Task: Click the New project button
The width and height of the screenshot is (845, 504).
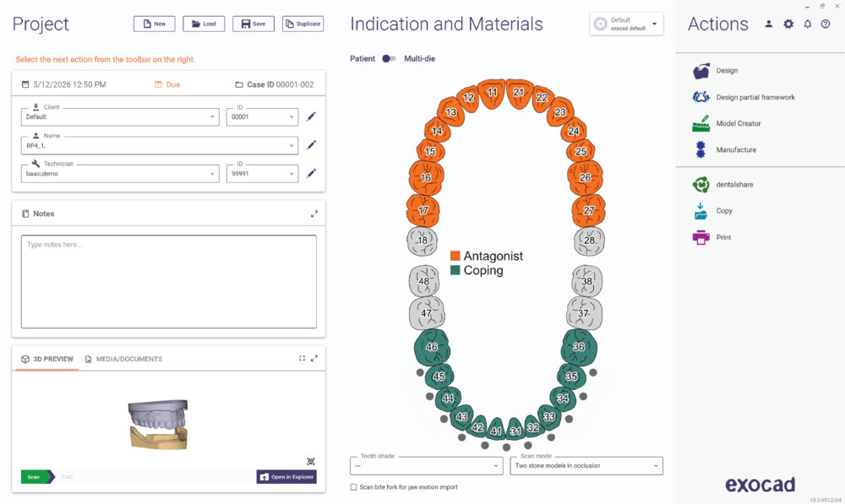Action: pyautogui.click(x=154, y=24)
